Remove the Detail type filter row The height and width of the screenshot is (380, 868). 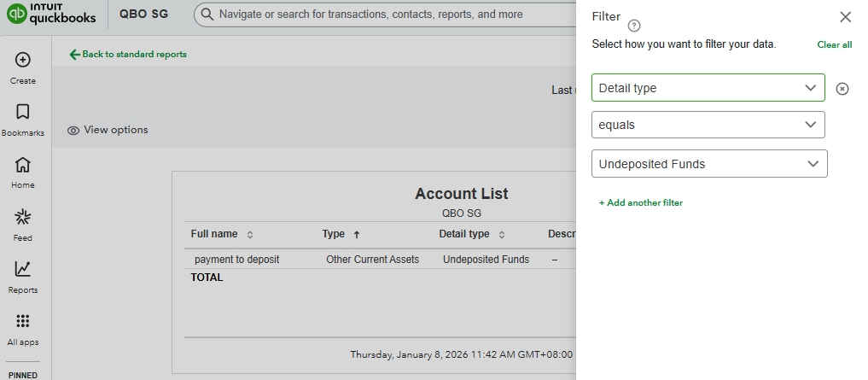[842, 89]
